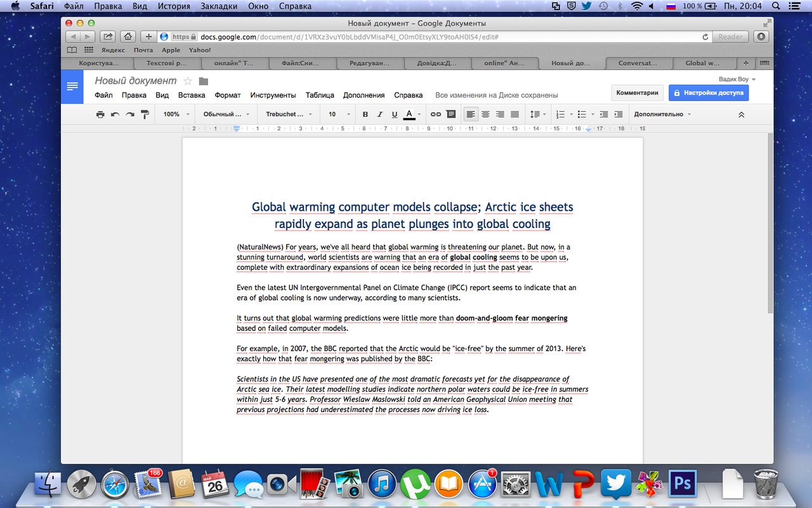Select the paint format roller icon
The height and width of the screenshot is (508, 812).
point(145,114)
